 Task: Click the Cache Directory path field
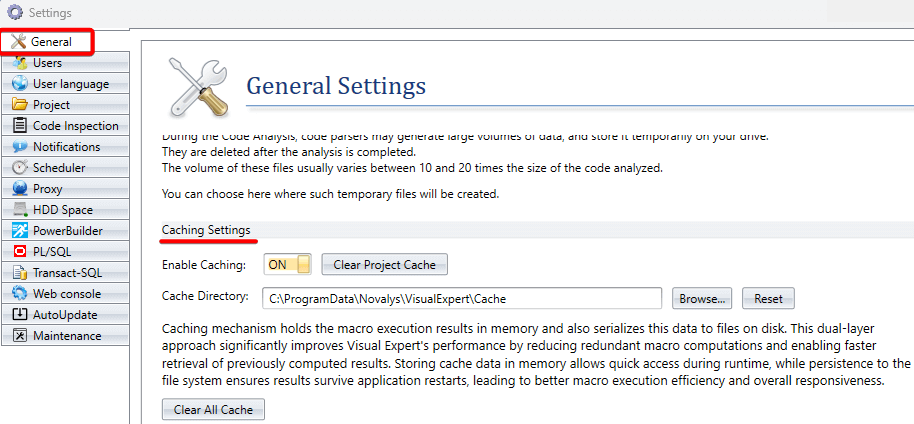pos(462,298)
